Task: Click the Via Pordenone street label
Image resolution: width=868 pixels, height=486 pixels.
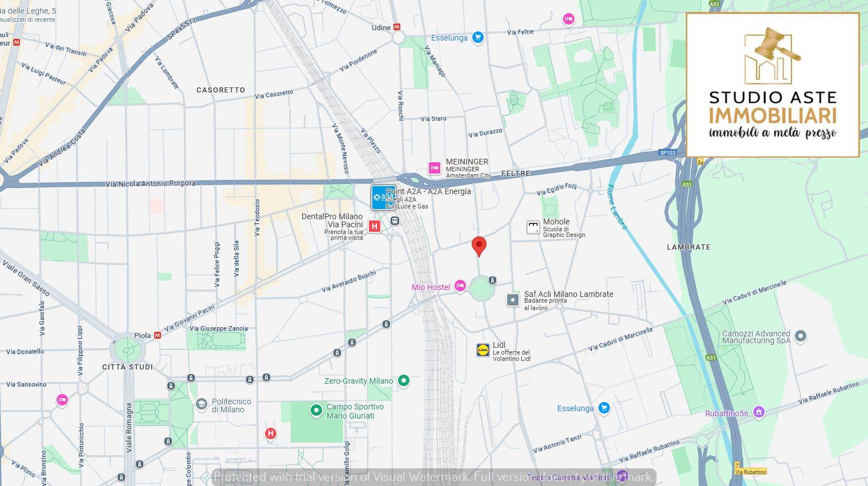Action: (x=359, y=61)
